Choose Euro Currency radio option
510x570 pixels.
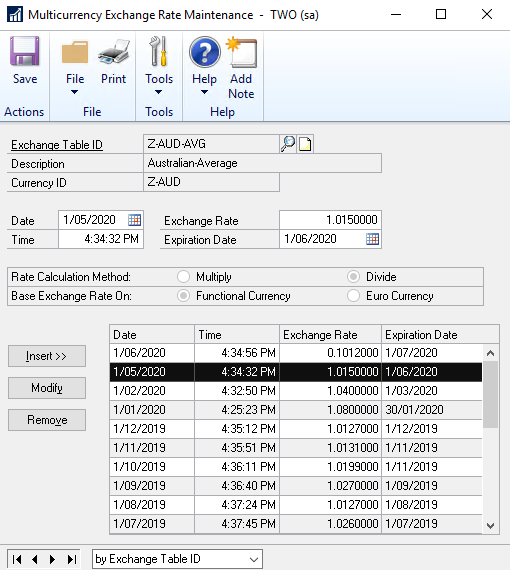click(x=353, y=296)
